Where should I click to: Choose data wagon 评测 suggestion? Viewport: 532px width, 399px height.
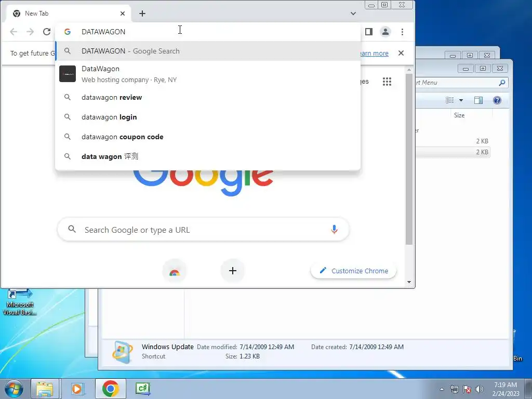(208, 156)
